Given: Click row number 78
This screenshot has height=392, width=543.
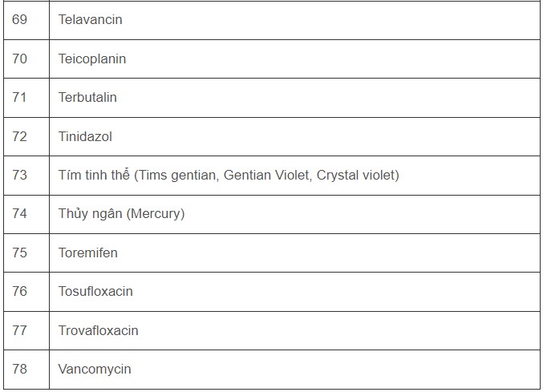Looking at the screenshot, I should click(19, 369).
